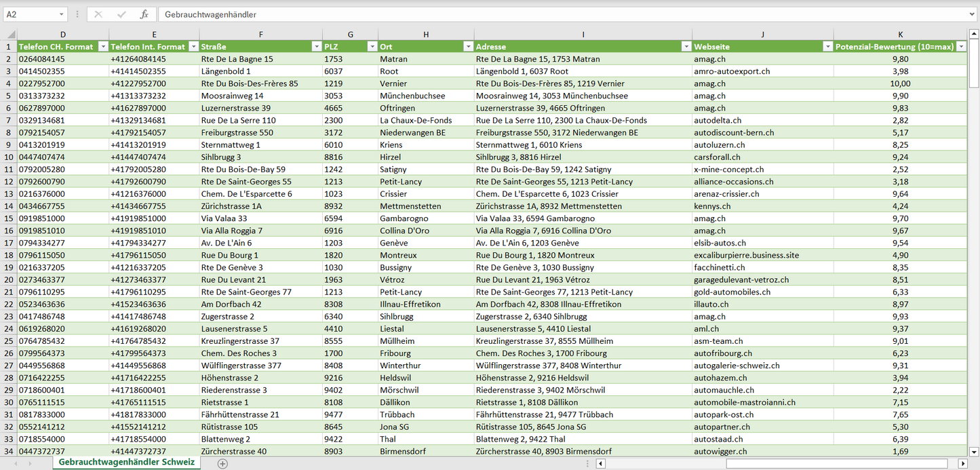The height and width of the screenshot is (470, 980).
Task: Open the Potenzial-Bewertung filter dropdown
Action: [x=960, y=47]
